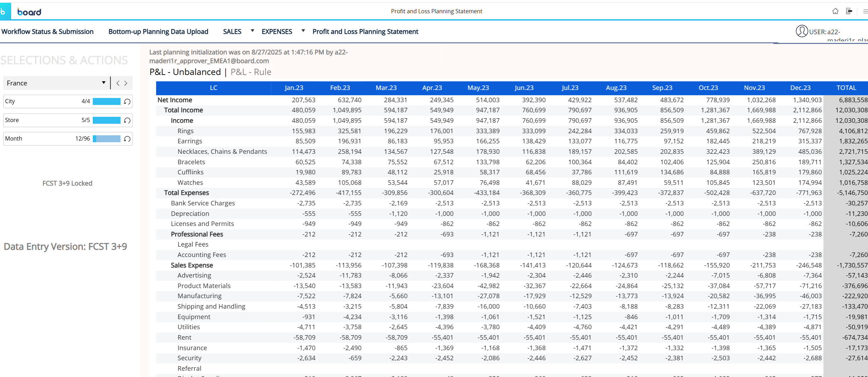Reset the Store selection
Image resolution: width=868 pixels, height=377 pixels.
pos(127,120)
